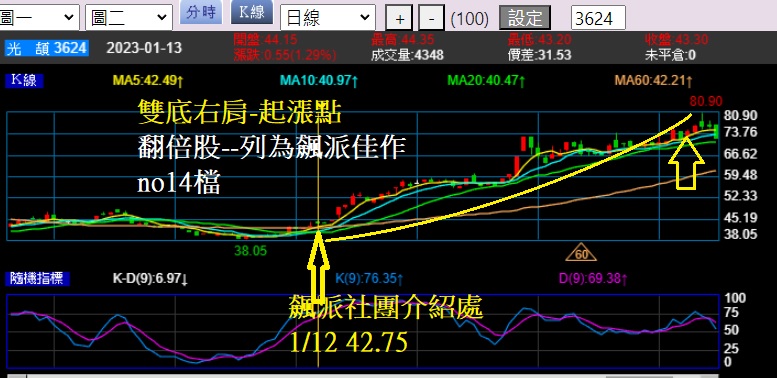
Task: Click the MA10 moving average legend
Action: click(x=319, y=79)
